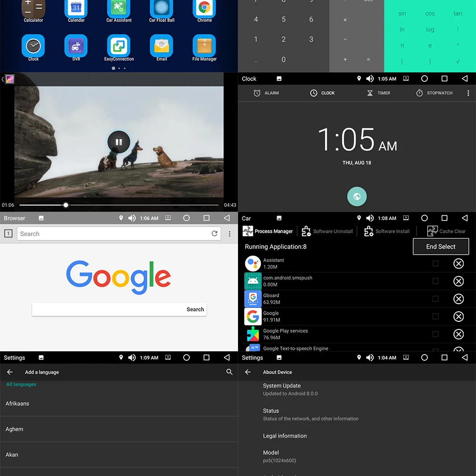
Task: Click the Model px5 entry
Action: 357,456
